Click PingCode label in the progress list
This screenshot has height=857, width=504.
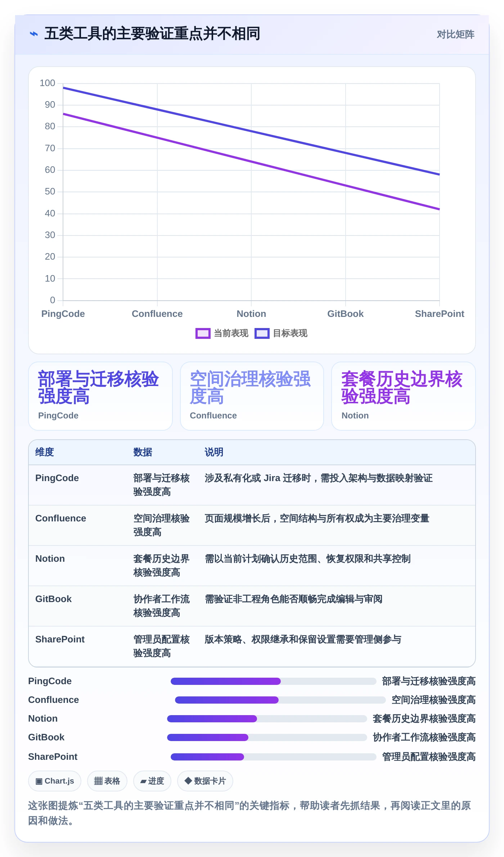[x=50, y=681]
